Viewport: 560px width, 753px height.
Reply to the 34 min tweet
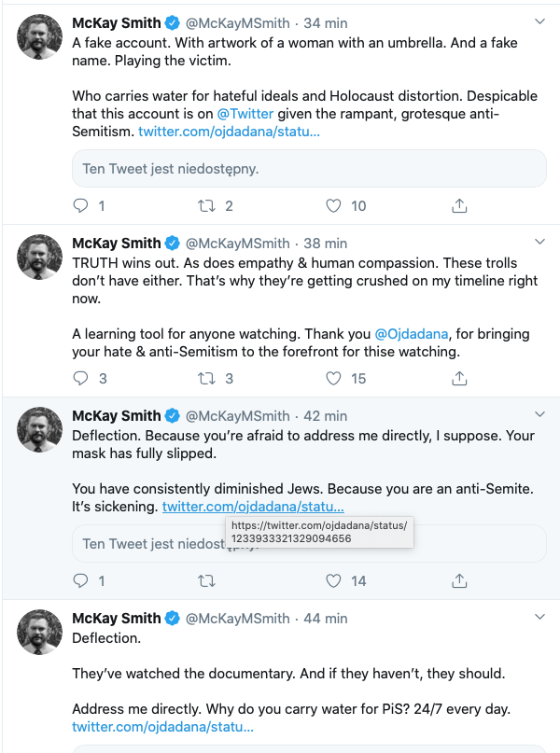80,205
